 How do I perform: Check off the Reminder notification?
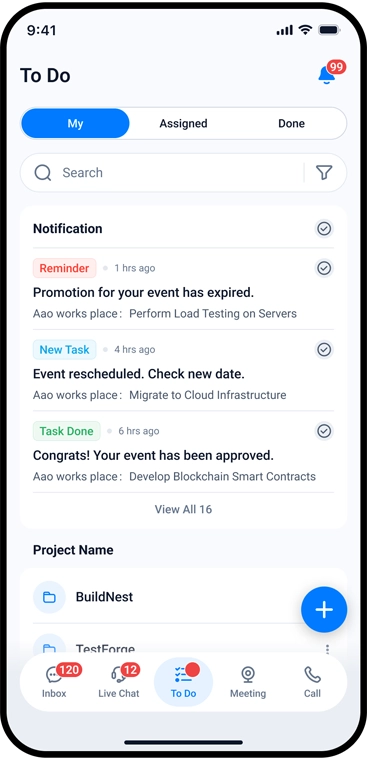click(324, 268)
